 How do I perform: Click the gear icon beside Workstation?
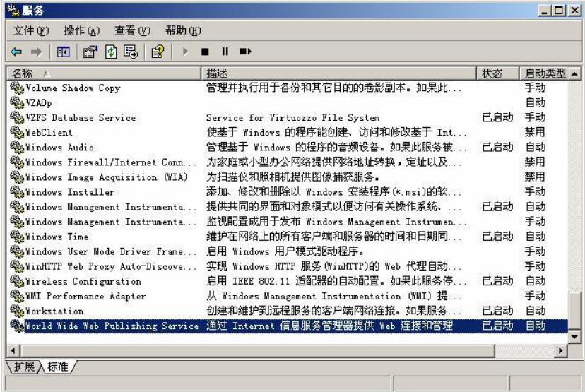17,311
